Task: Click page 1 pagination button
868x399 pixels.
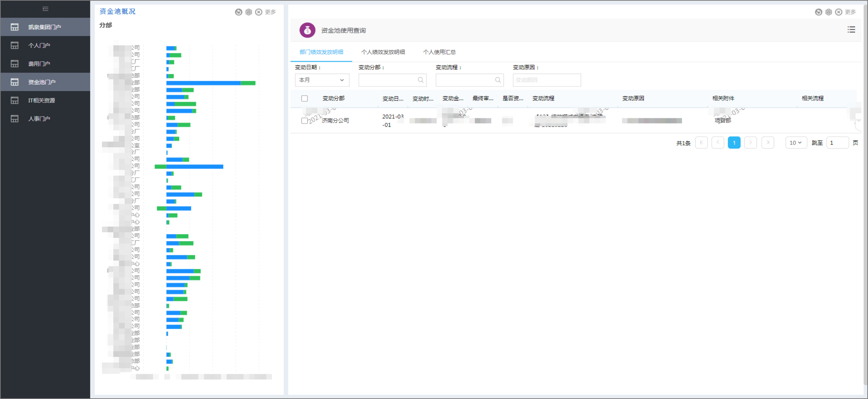Action: [x=734, y=143]
